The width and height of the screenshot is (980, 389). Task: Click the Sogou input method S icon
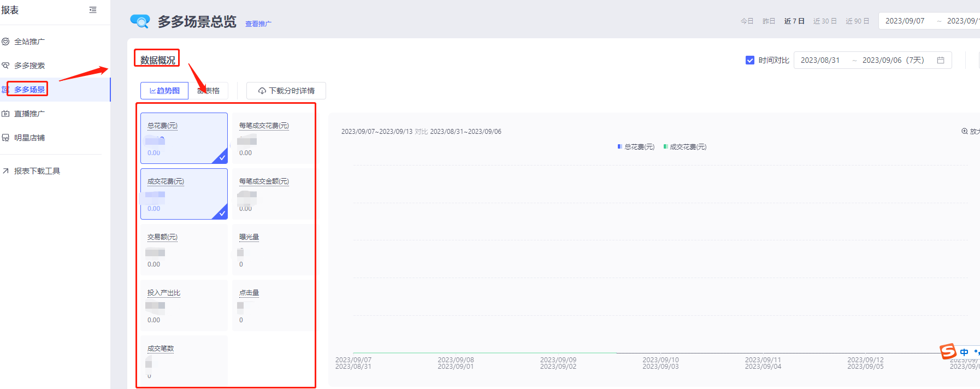pos(948,351)
